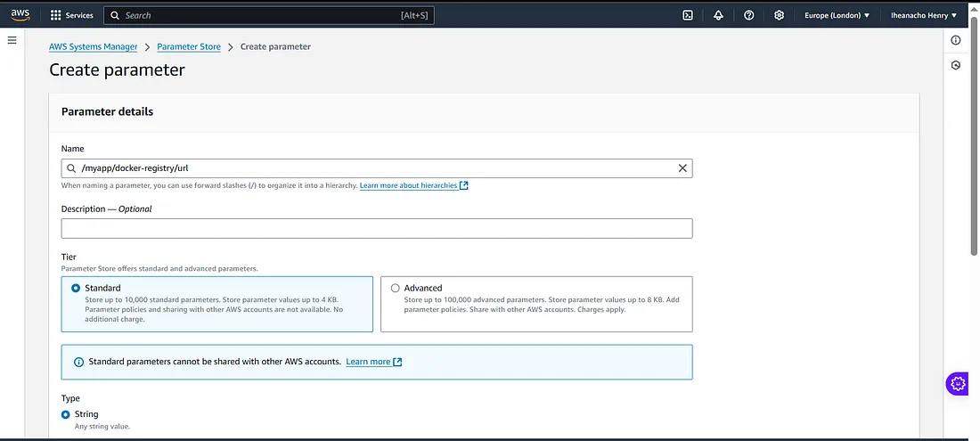Toggle the left hamburger navigation menu

[x=12, y=40]
